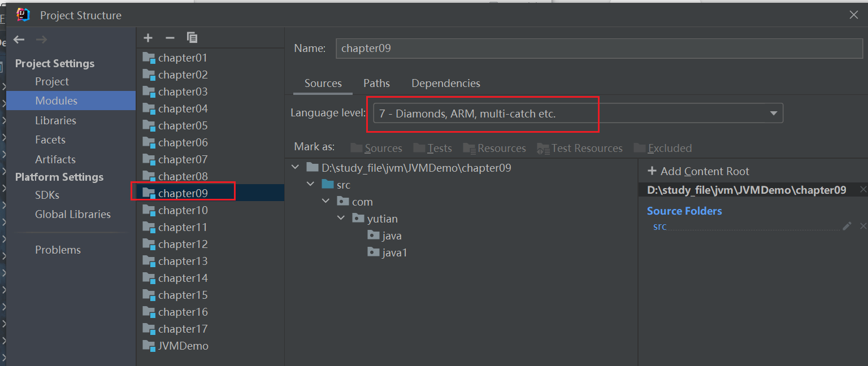Click Add Content Root
Screen dimensions: 868x366
pyautogui.click(x=698, y=171)
